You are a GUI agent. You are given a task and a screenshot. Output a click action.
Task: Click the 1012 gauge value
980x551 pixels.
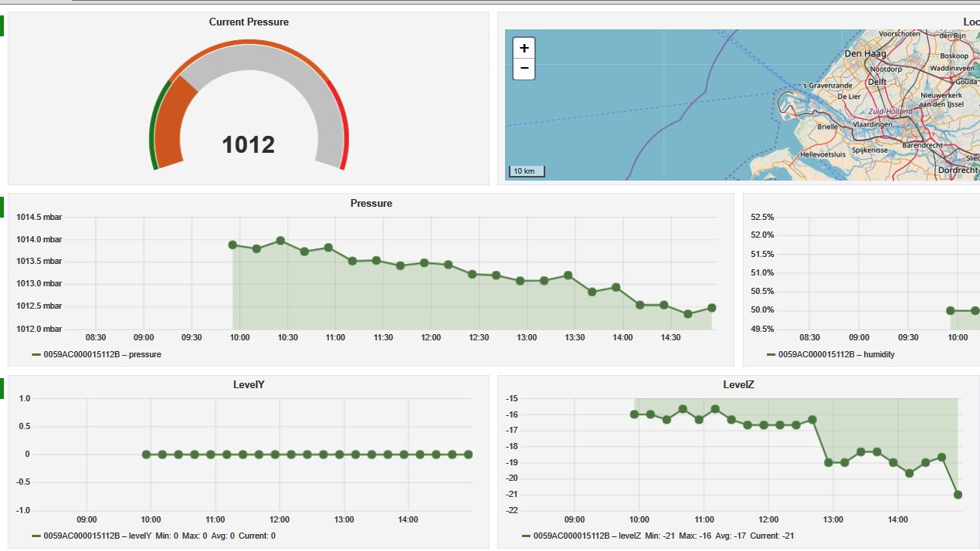tap(249, 145)
